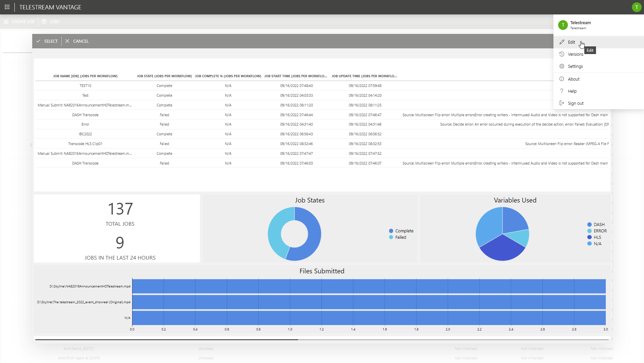Click the SELECT button
644x363 pixels.
point(47,41)
